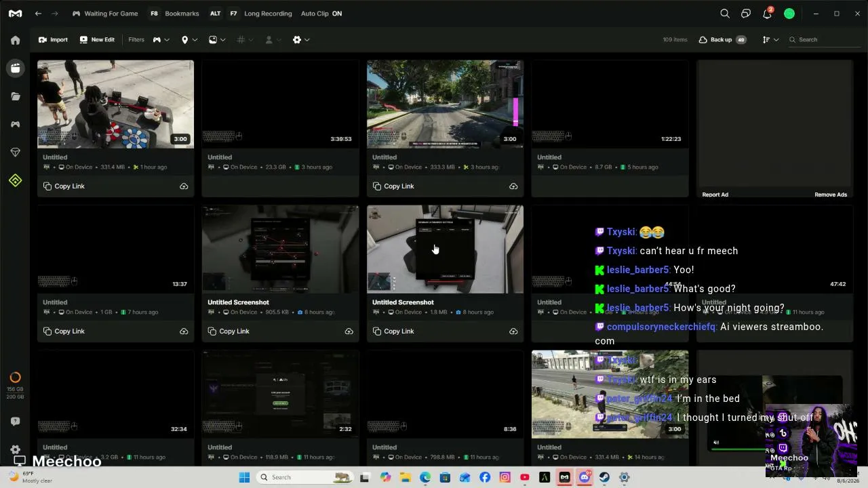The height and width of the screenshot is (488, 868).
Task: Open the 2:32 clip thumbnail
Action: pyautogui.click(x=280, y=394)
